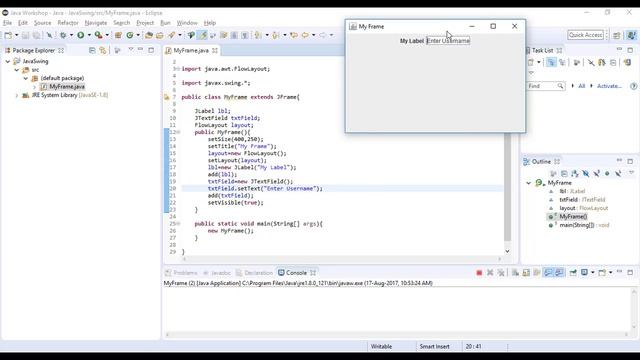Click Remove Launch icon in Console toolbar

click(490, 273)
